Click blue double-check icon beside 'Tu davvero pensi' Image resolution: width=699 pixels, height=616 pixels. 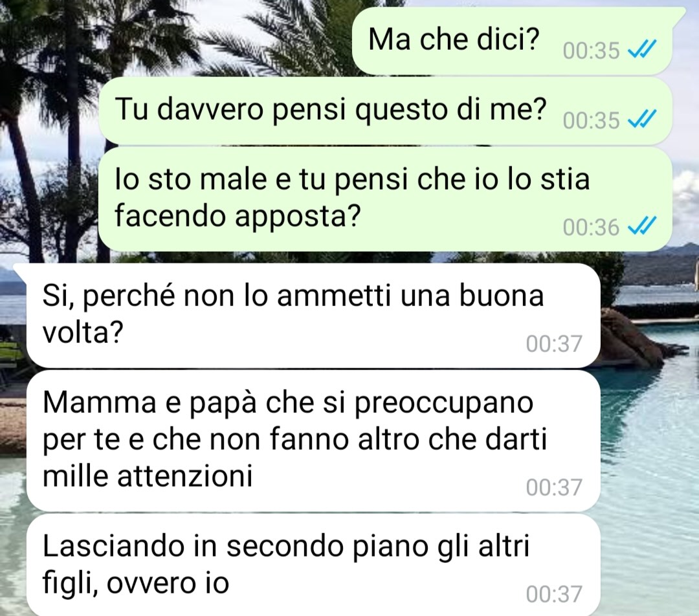(x=642, y=120)
